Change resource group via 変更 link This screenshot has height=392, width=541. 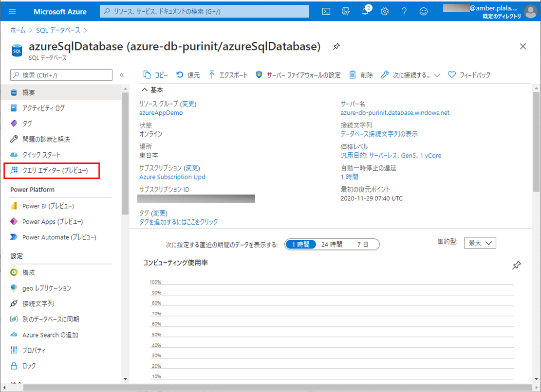coord(189,104)
